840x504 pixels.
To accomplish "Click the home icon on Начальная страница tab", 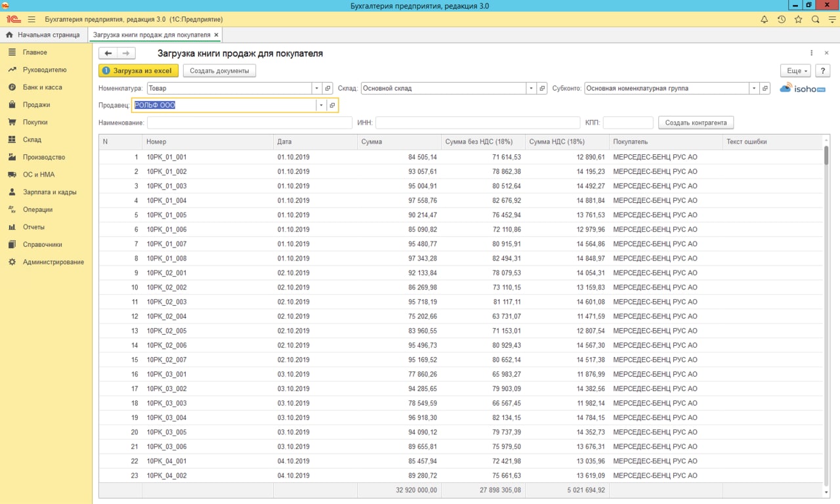I will pyautogui.click(x=10, y=34).
